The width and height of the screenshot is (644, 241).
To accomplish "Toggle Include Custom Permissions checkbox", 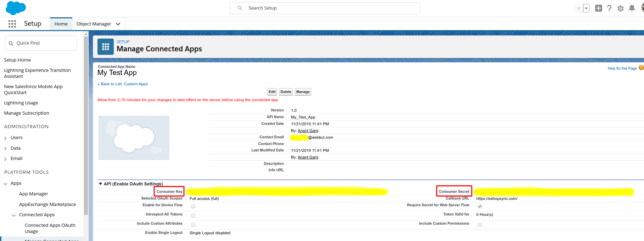I will point(480,225).
